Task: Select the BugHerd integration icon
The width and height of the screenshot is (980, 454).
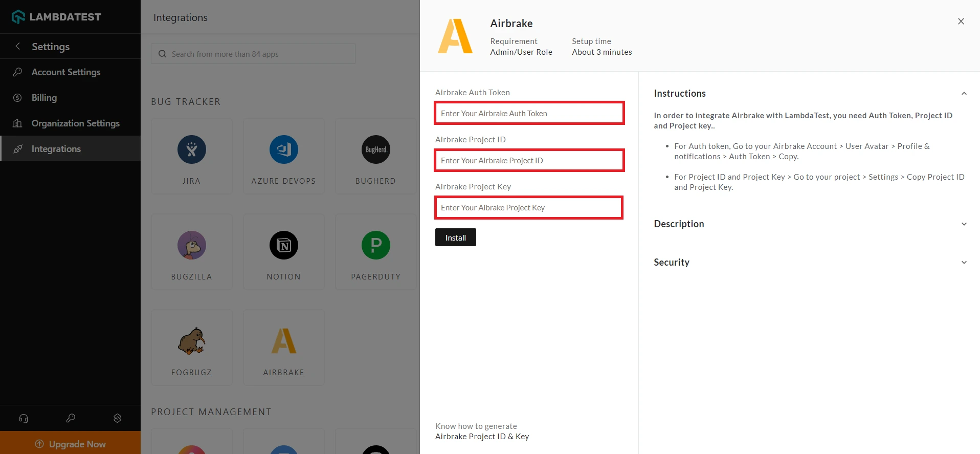Action: click(376, 149)
